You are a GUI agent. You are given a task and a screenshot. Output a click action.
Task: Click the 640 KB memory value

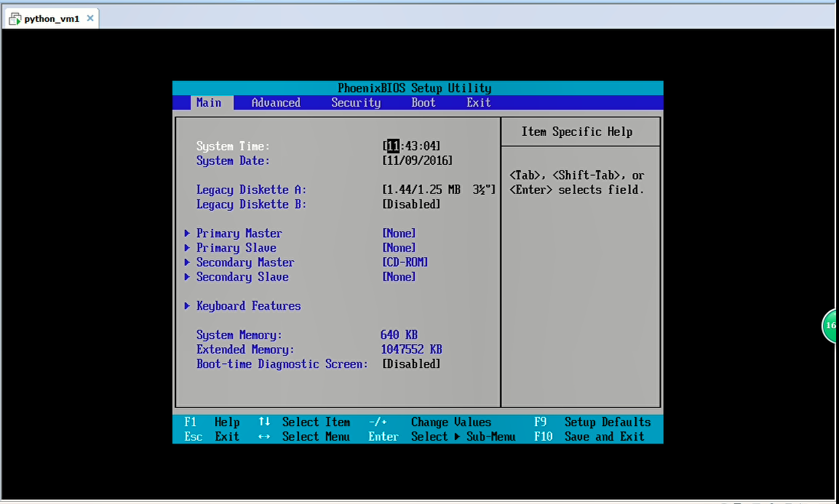click(399, 335)
